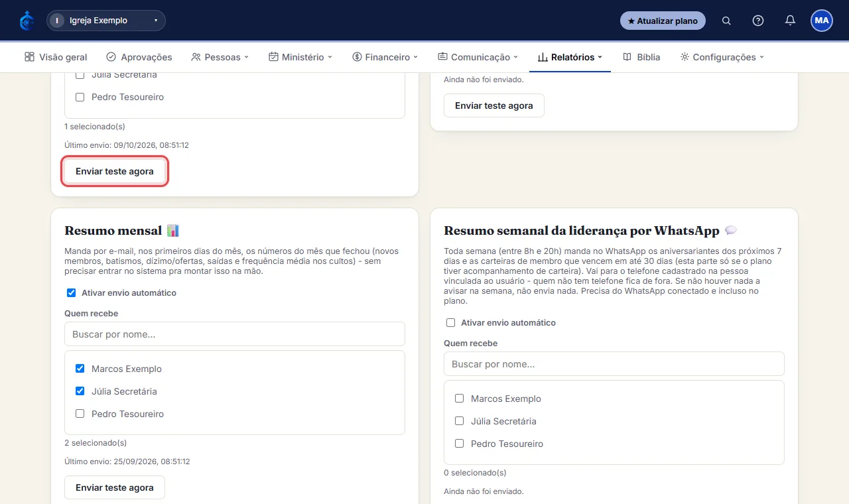Click the Comunicação card icon
The image size is (849, 504).
(x=442, y=57)
